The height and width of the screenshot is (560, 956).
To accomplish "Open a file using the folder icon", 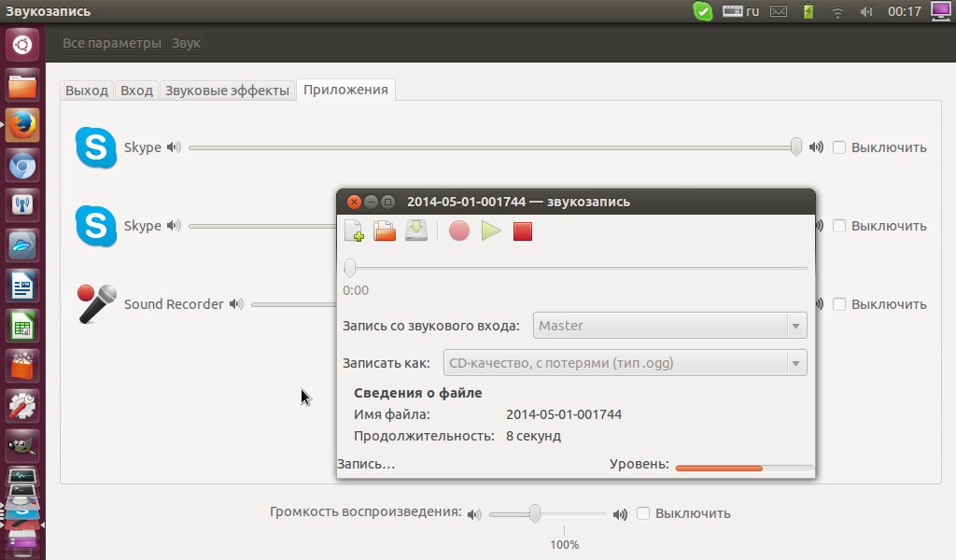I will 385,231.
